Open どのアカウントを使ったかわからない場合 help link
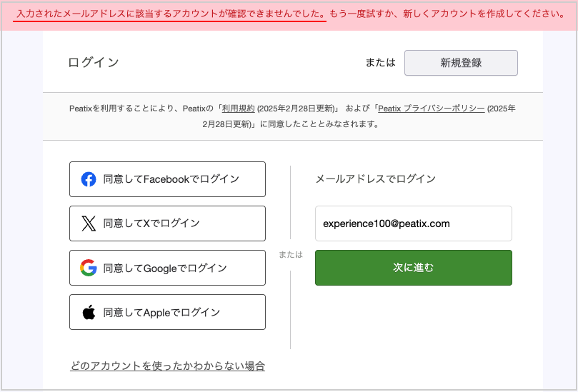Image resolution: width=578 pixels, height=392 pixels. click(168, 366)
